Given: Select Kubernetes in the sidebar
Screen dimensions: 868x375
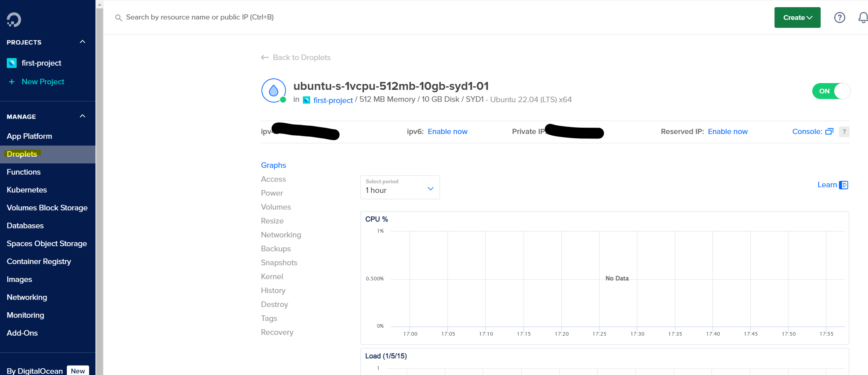Looking at the screenshot, I should click(27, 190).
